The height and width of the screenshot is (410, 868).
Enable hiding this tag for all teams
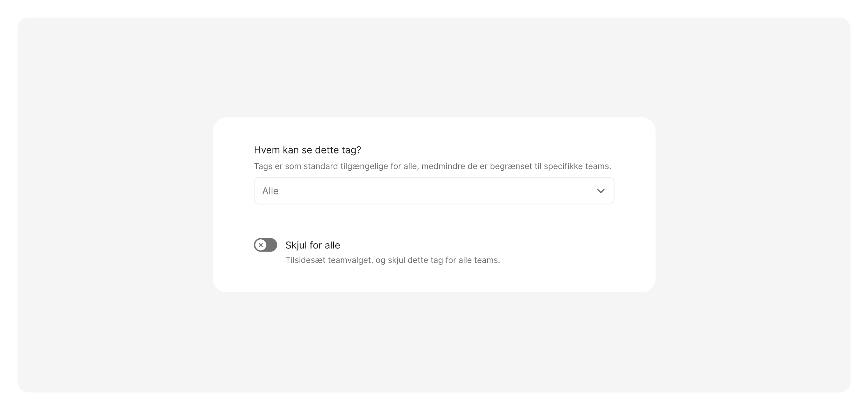[x=265, y=245]
